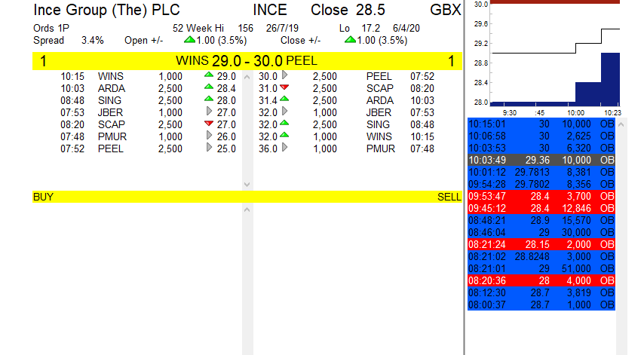The width and height of the screenshot is (644, 355).
Task: Click the INCE ticker symbol
Action: [x=270, y=10]
